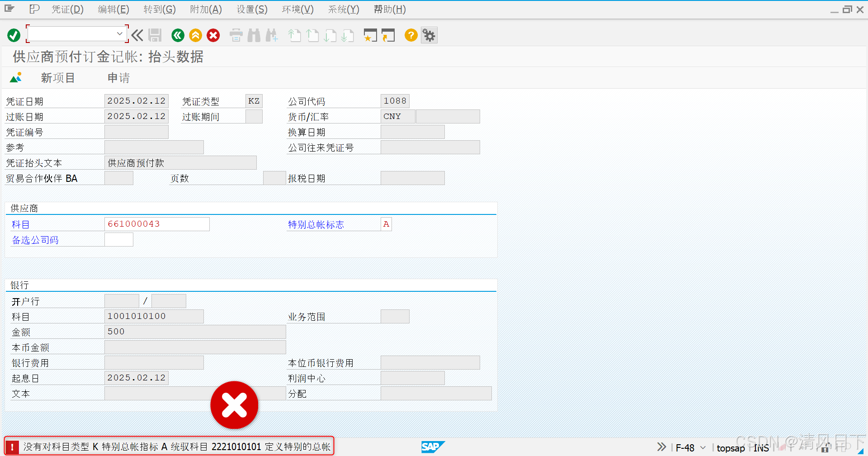Open the 设置(S) menu
Viewport: 868px width, 456px height.
point(252,9)
